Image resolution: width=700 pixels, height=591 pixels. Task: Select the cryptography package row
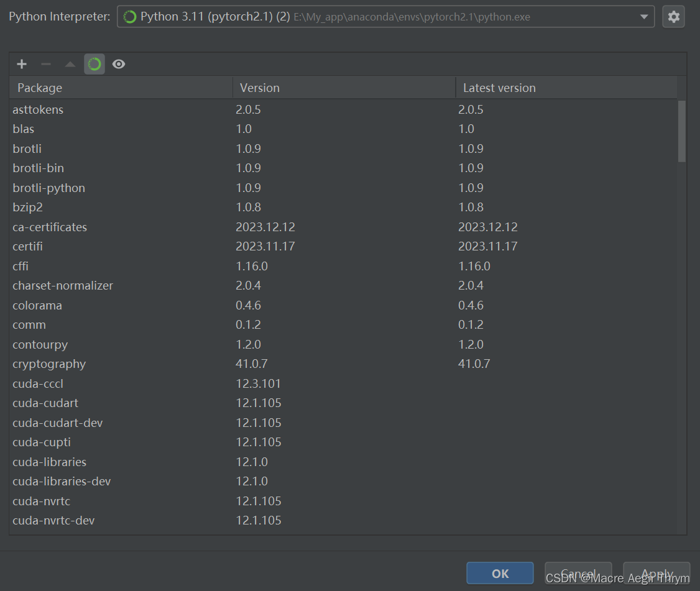click(49, 364)
